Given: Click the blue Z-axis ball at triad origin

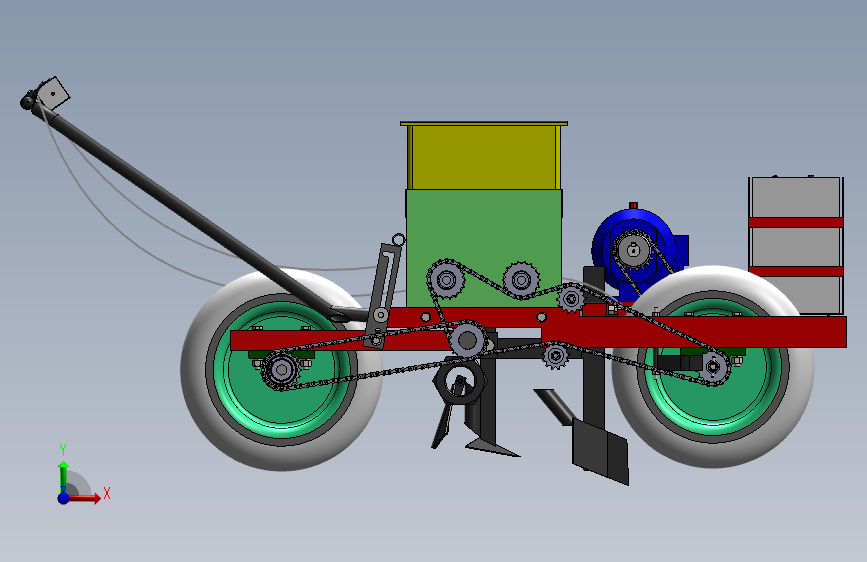Looking at the screenshot, I should coord(64,498).
